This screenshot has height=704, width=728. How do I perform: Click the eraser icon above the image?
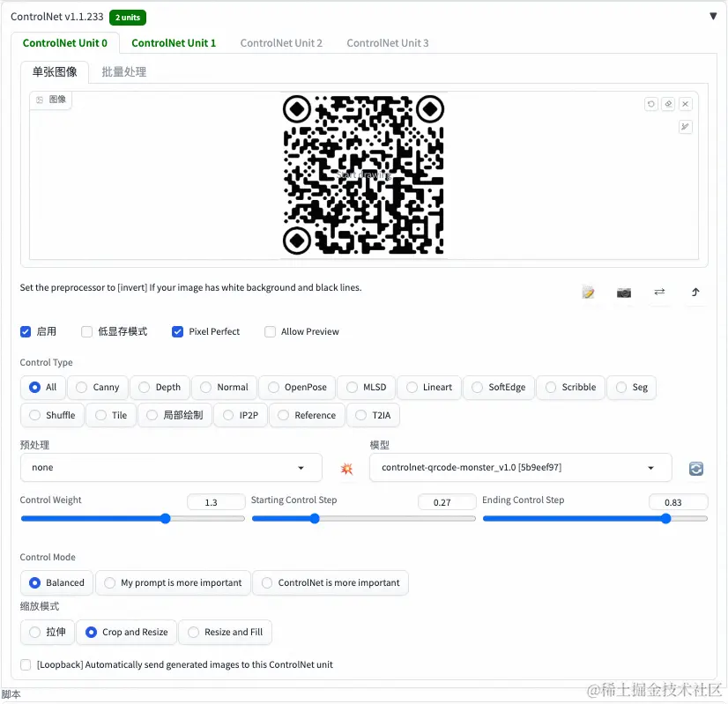[668, 104]
